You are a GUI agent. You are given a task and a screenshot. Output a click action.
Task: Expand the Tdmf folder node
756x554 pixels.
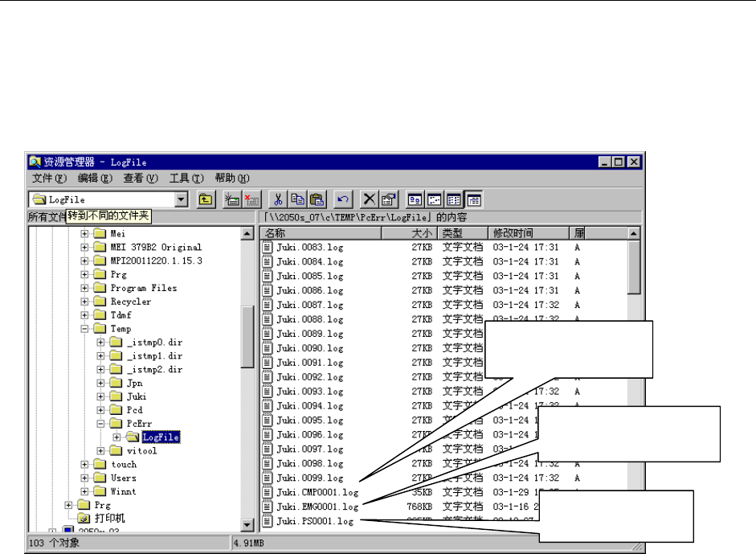(84, 315)
